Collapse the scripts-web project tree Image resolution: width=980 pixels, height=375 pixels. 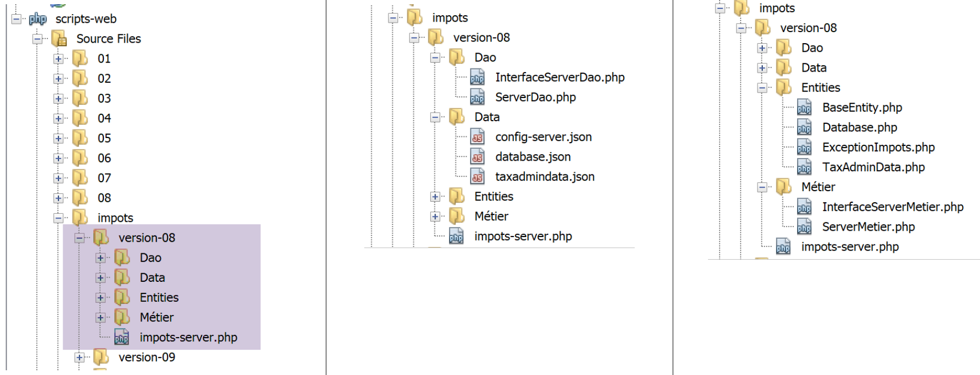coord(16,19)
